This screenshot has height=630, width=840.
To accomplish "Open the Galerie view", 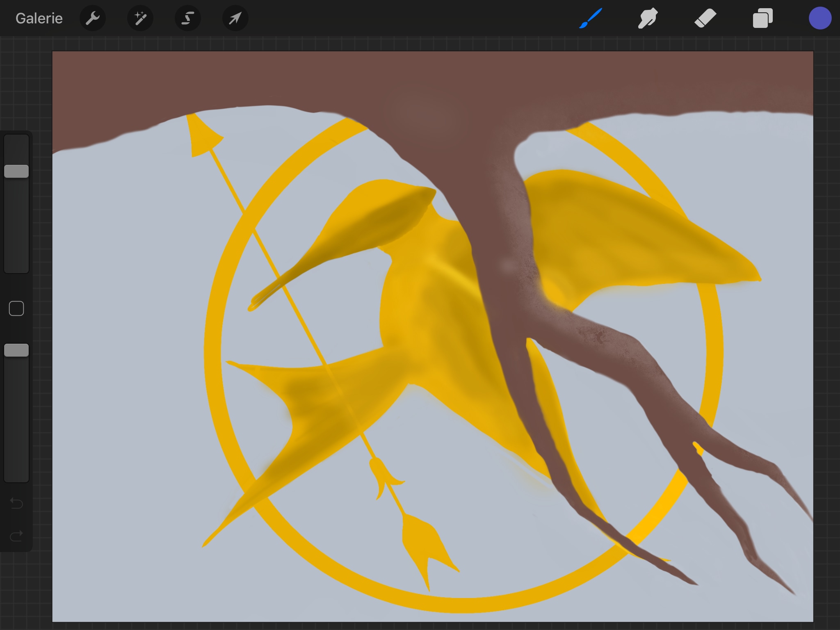I will (39, 18).
